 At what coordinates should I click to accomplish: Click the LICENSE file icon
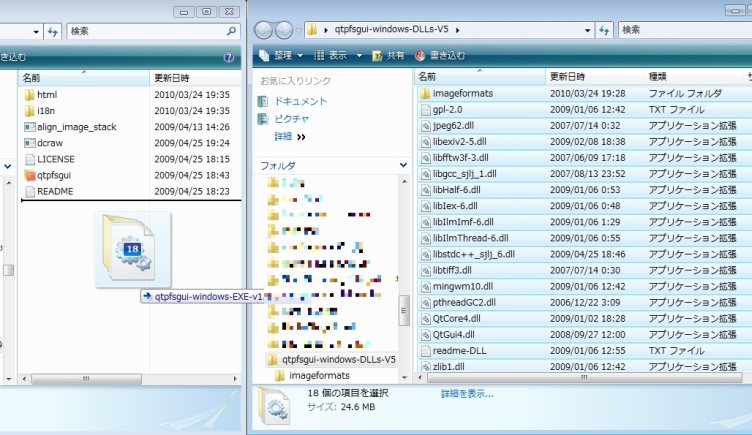pyautogui.click(x=29, y=159)
